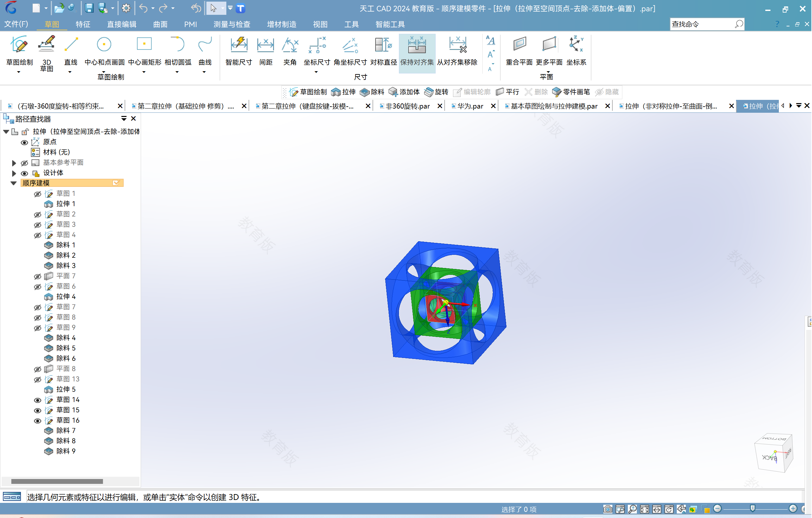Screen dimensions: 812x518
Task: Click the 草图绘制 command bar button
Action: 308,92
